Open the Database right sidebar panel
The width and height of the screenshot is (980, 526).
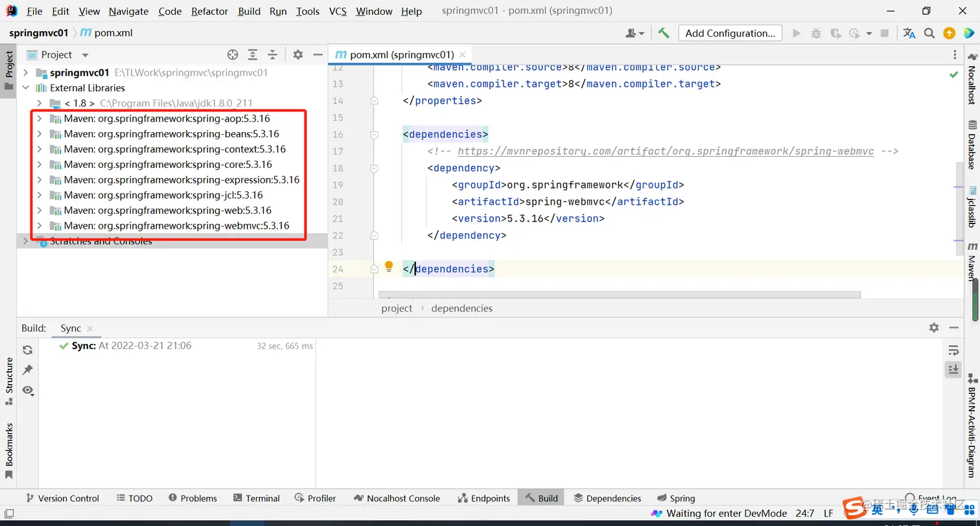pos(972,144)
